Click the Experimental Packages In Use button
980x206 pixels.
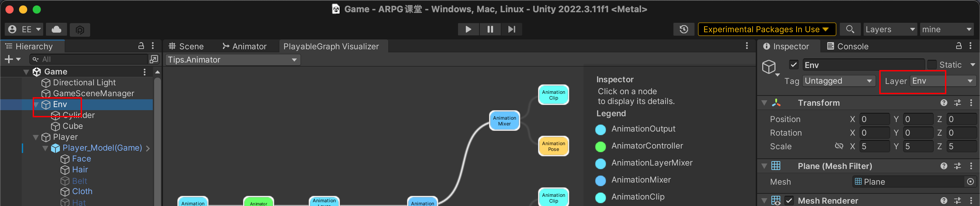click(766, 29)
